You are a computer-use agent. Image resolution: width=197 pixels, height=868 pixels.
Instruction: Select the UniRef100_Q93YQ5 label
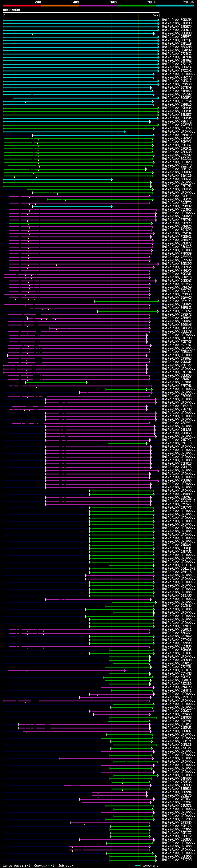coord(177,125)
